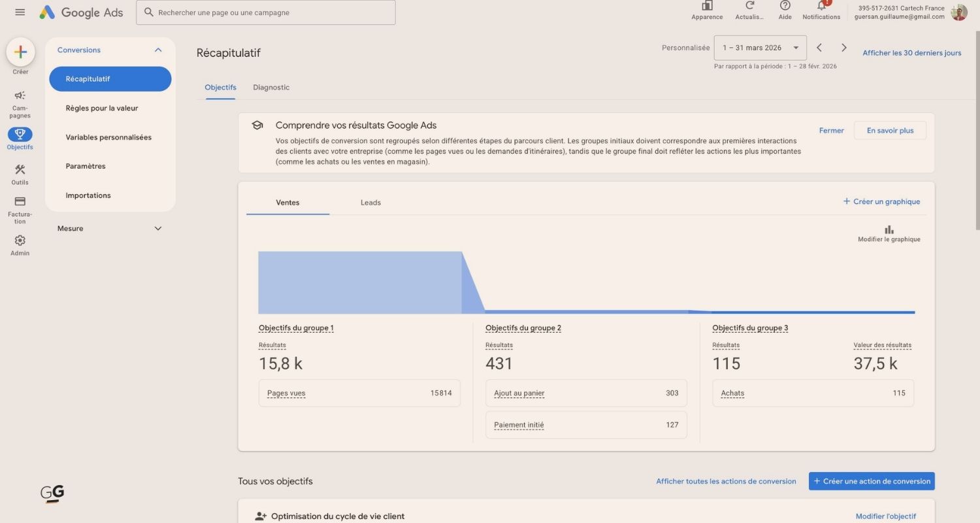Click the Modifier le graphique icon
The height and width of the screenshot is (523, 980).
coord(889,229)
